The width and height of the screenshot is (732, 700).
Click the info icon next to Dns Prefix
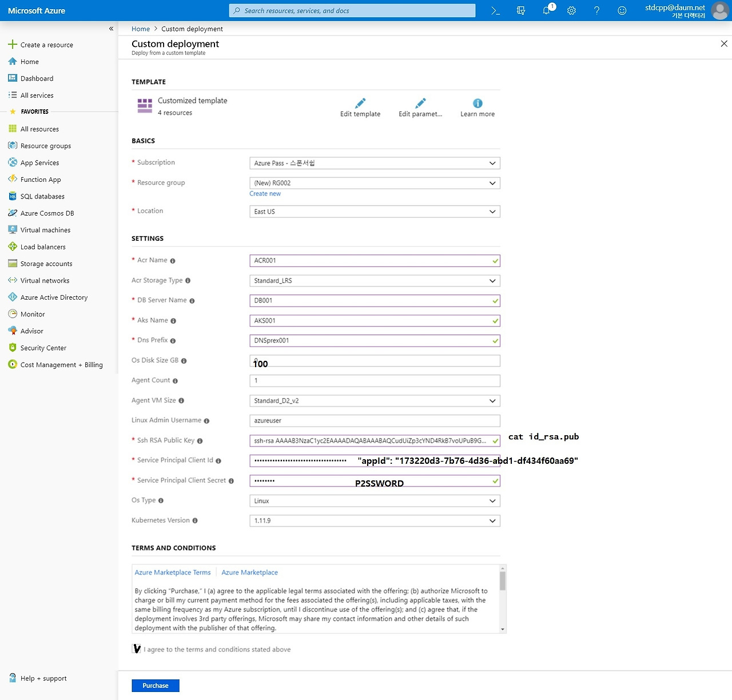click(x=173, y=341)
